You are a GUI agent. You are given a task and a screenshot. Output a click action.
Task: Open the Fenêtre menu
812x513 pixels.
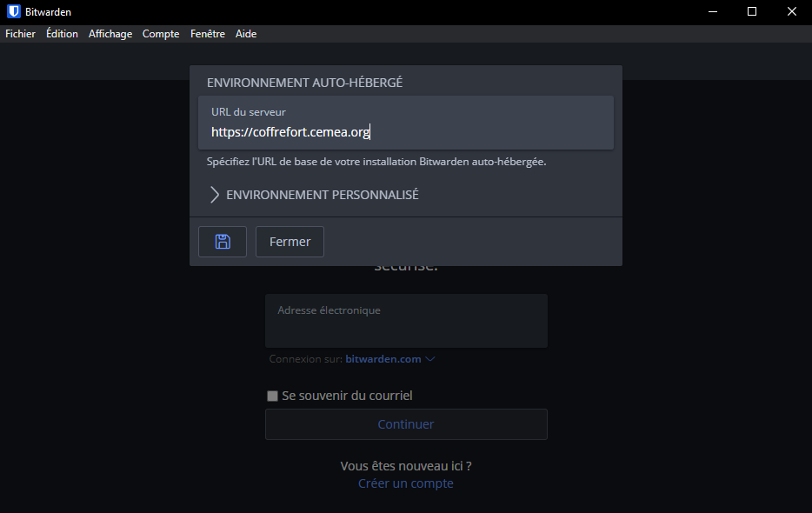207,34
